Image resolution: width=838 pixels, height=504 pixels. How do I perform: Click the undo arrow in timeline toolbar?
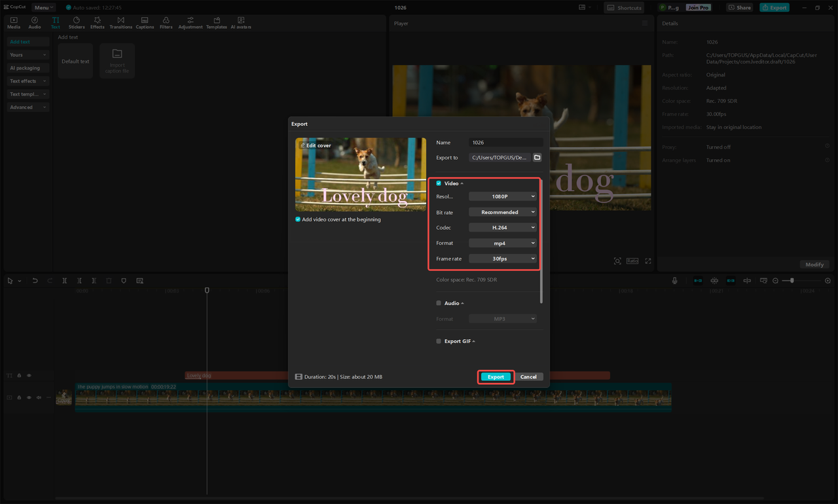point(35,281)
